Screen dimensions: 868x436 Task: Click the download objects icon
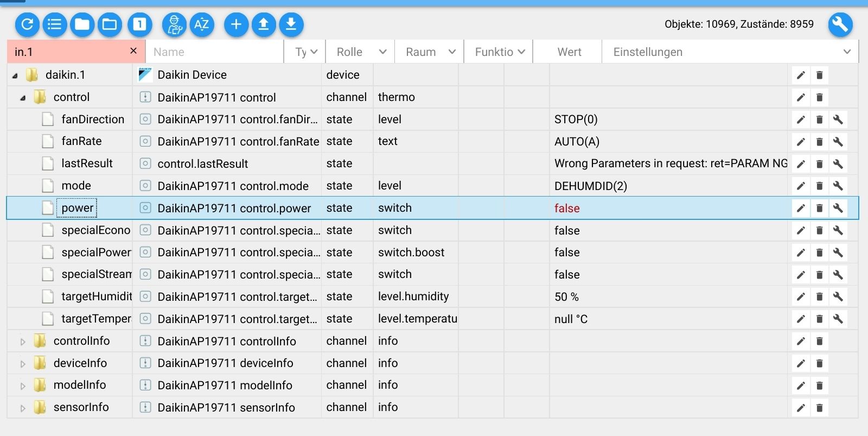tap(291, 24)
